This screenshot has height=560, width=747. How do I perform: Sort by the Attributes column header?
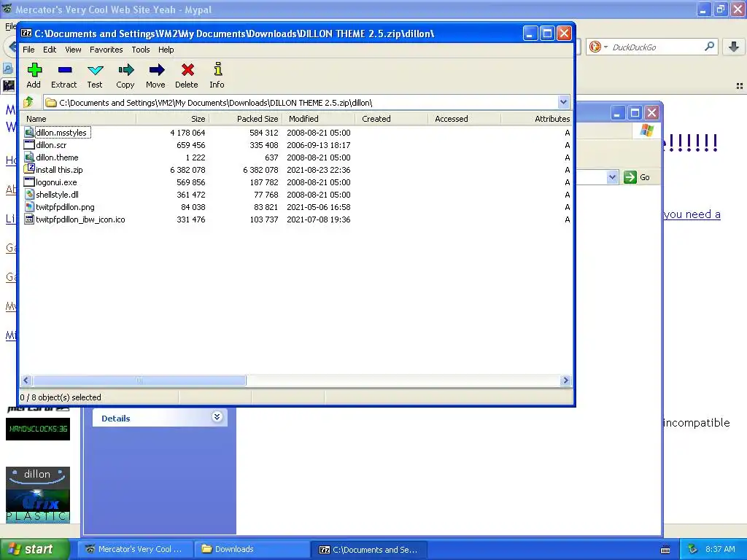[536, 119]
